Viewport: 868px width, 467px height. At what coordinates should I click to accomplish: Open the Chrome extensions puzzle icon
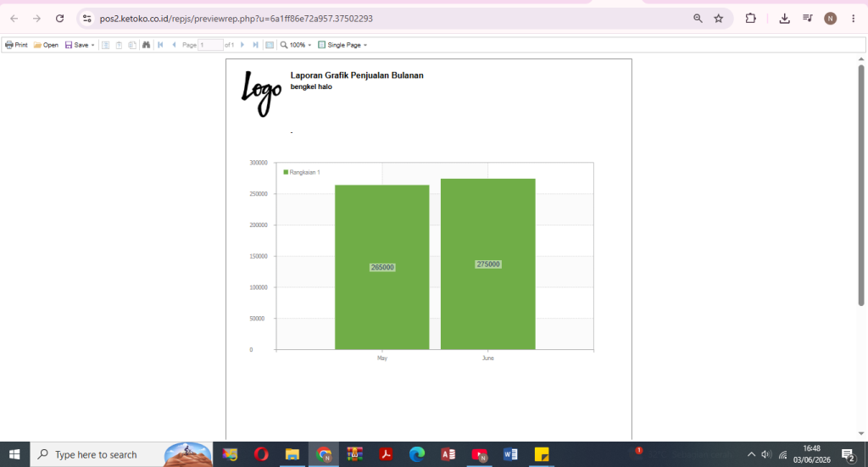[751, 19]
